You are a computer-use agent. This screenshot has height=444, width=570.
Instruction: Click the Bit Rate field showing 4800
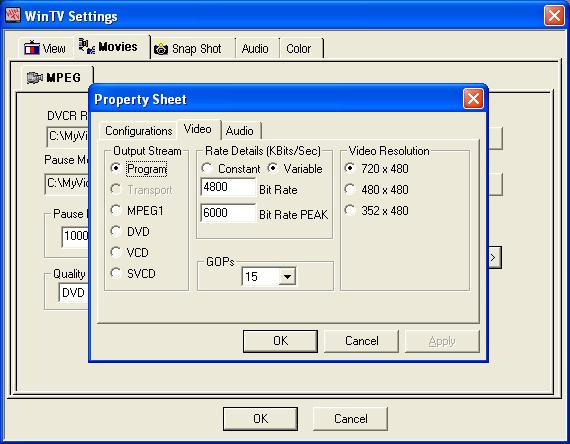point(228,187)
